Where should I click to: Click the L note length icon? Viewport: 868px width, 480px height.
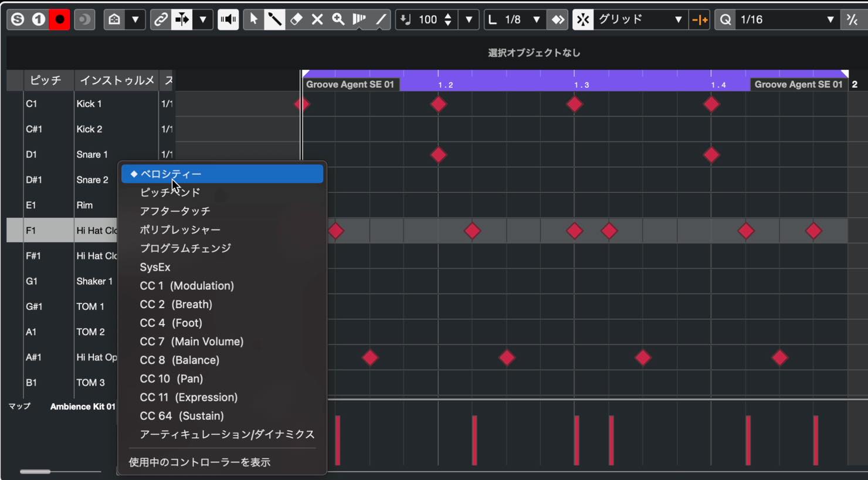(x=493, y=19)
